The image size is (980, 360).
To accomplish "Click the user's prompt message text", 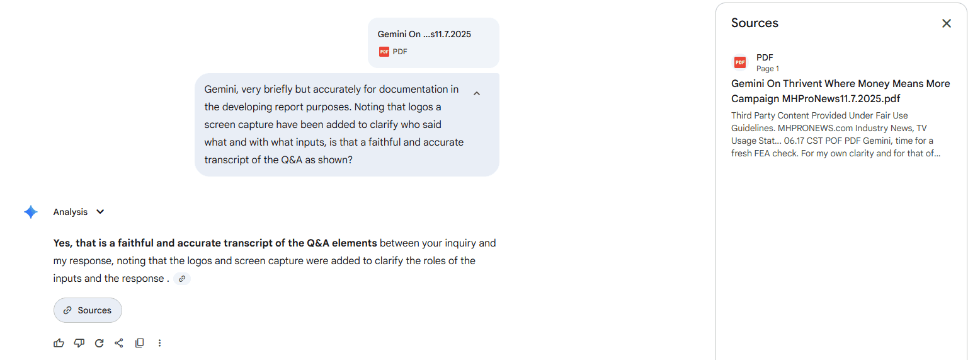I will click(x=334, y=125).
